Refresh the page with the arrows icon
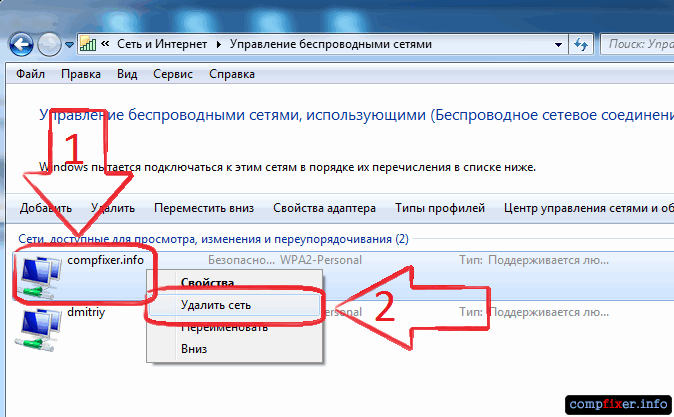The image size is (674, 417). coord(581,44)
